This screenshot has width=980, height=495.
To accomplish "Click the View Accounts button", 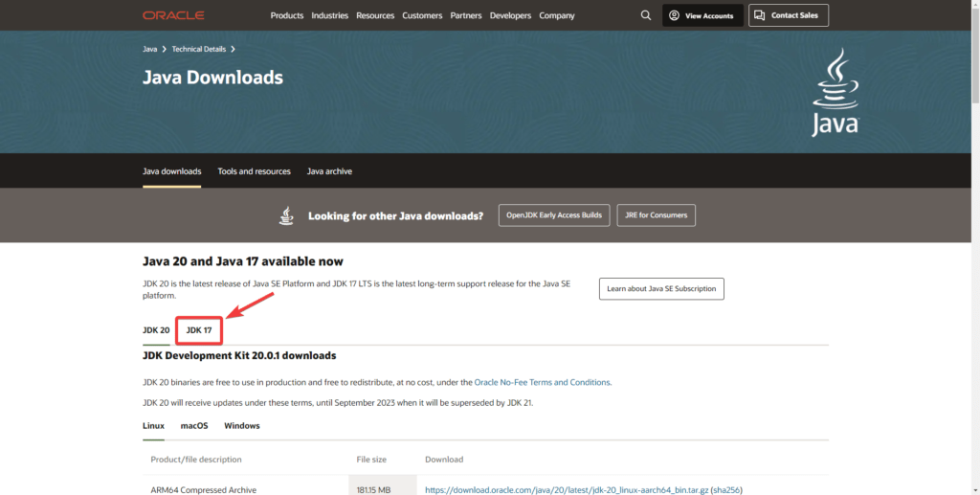I will (x=702, y=15).
